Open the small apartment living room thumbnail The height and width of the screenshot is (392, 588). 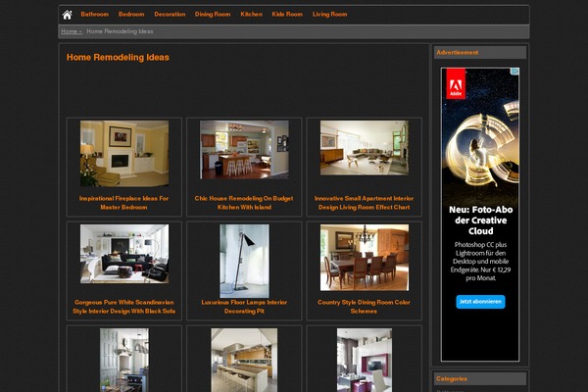pyautogui.click(x=365, y=148)
